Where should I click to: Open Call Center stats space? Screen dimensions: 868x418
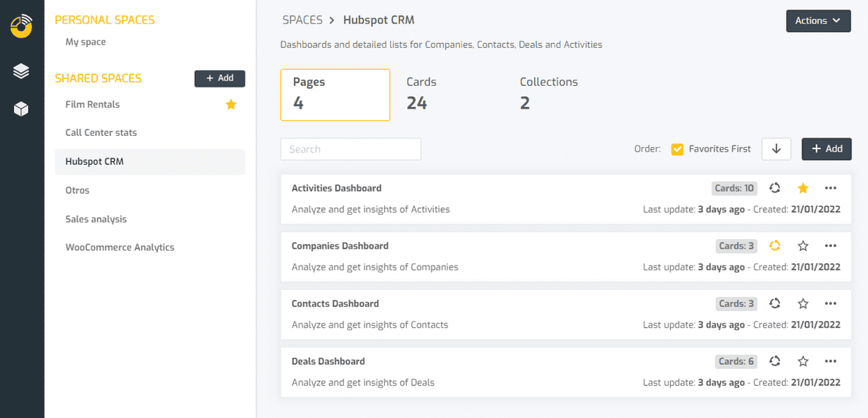[101, 133]
